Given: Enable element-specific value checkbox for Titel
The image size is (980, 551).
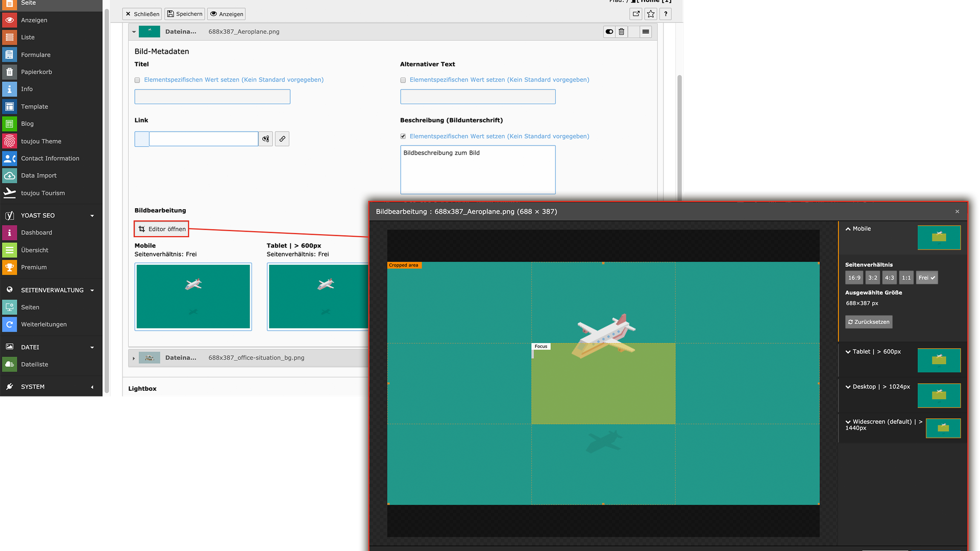Looking at the screenshot, I should tap(137, 80).
